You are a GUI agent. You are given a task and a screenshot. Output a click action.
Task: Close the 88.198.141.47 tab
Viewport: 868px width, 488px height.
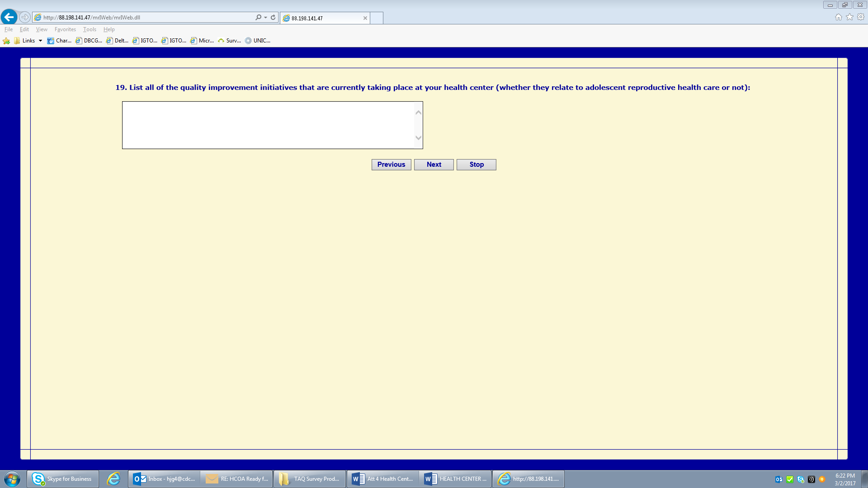pos(365,18)
